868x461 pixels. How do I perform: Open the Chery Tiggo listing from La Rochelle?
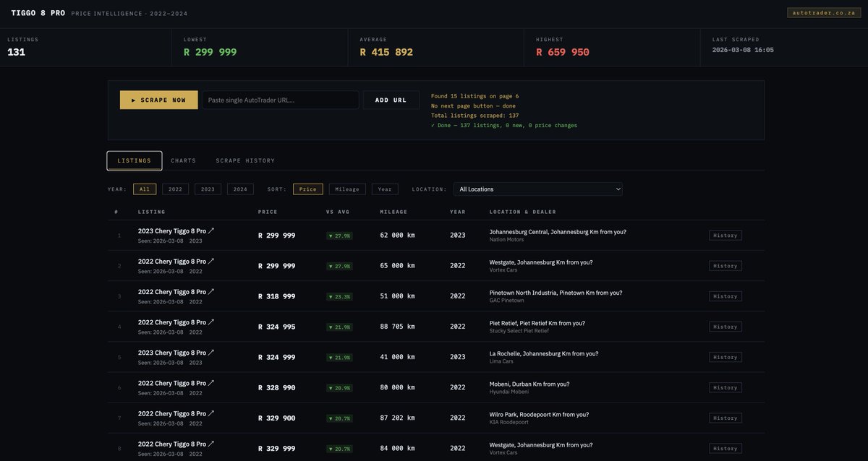tap(172, 353)
